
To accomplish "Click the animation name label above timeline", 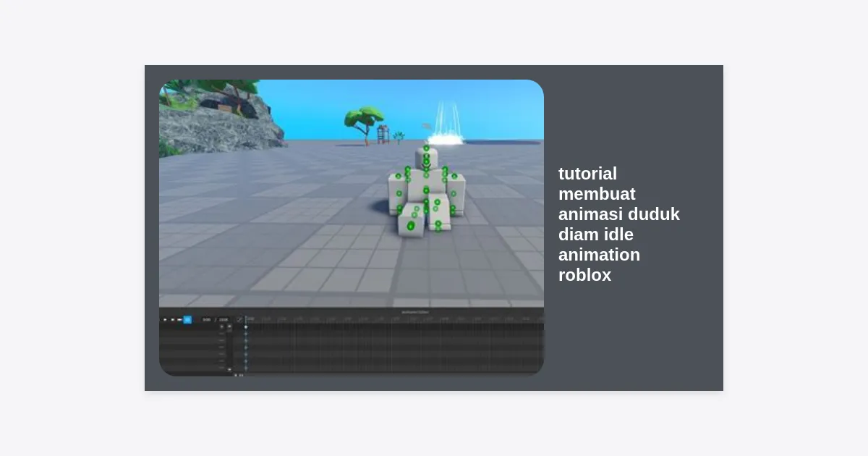I will tap(415, 312).
